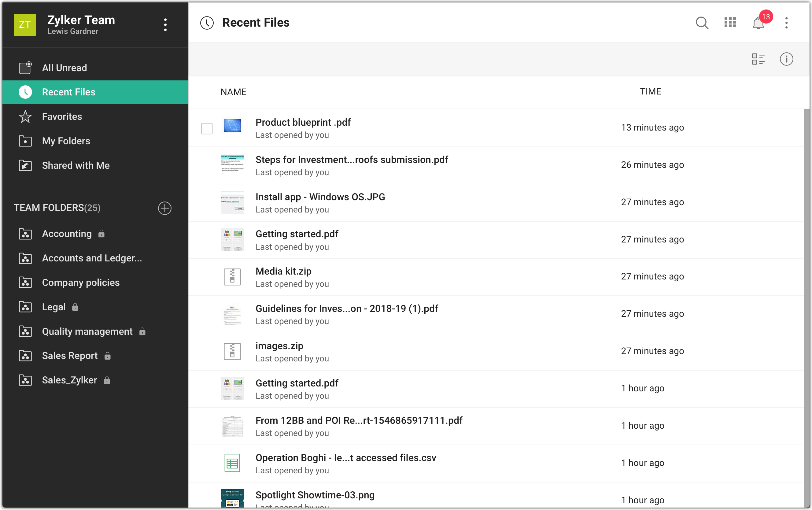Open Install app - Windows OS.JPG

click(x=320, y=197)
